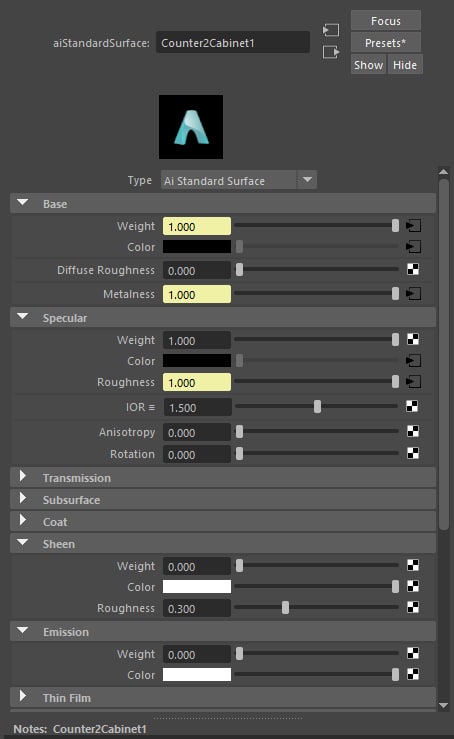Screen dimensions: 454x739
Task: Open the Type dropdown Ai Standard Surface
Action: [239, 180]
